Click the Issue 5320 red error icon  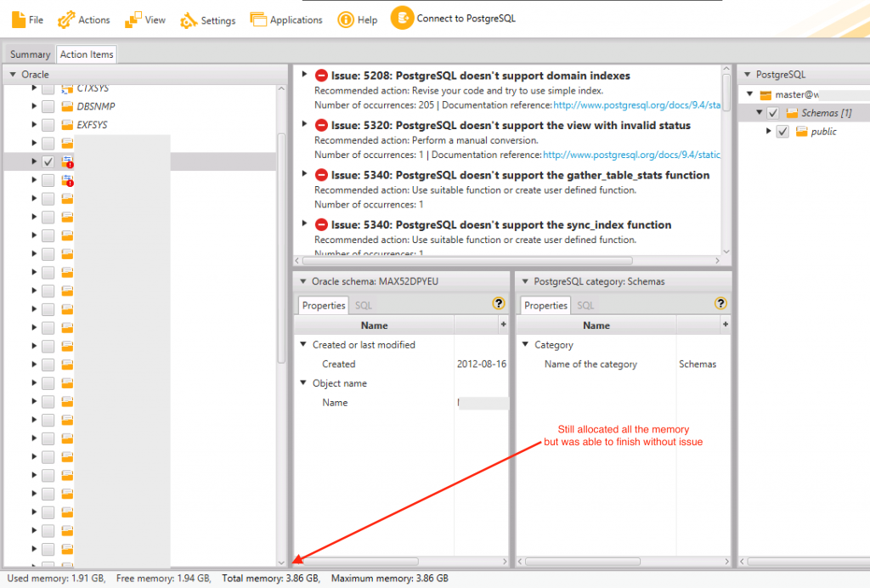click(x=321, y=126)
